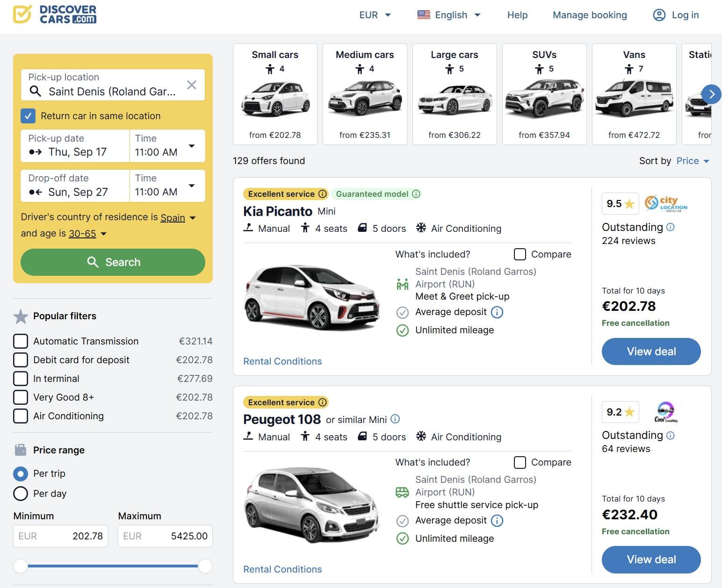Click the maximum price slider handle
The image size is (722, 588).
click(205, 566)
